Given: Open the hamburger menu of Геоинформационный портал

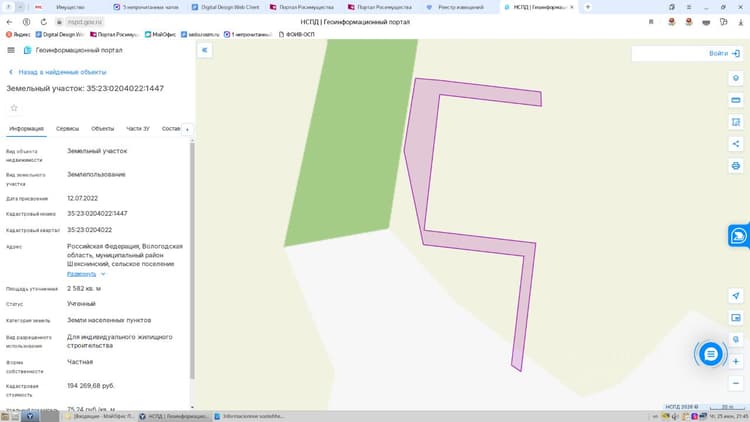Looking at the screenshot, I should 11,50.
